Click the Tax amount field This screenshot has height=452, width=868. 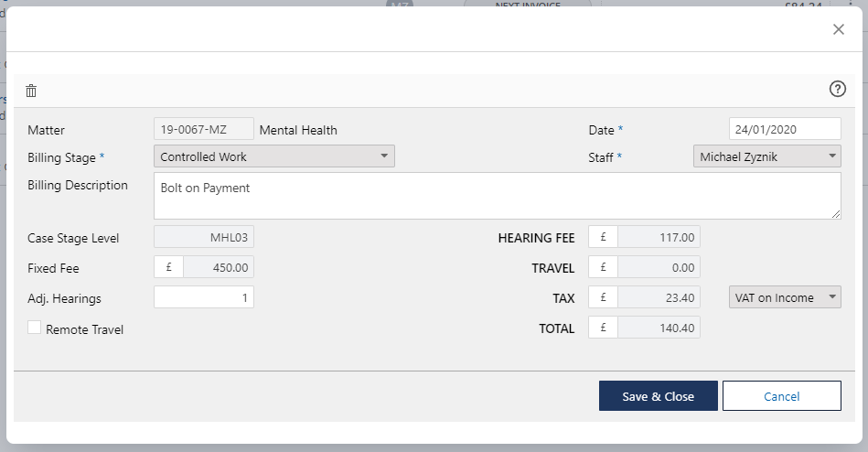(659, 297)
